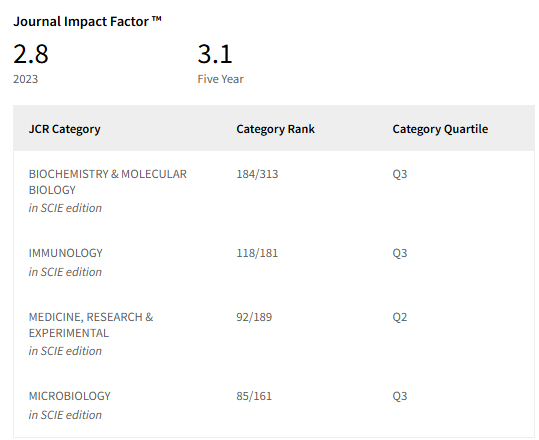Viewport: 539px width, 440px height.
Task: Click the Journal Impact Factor heading
Action: coord(87,21)
